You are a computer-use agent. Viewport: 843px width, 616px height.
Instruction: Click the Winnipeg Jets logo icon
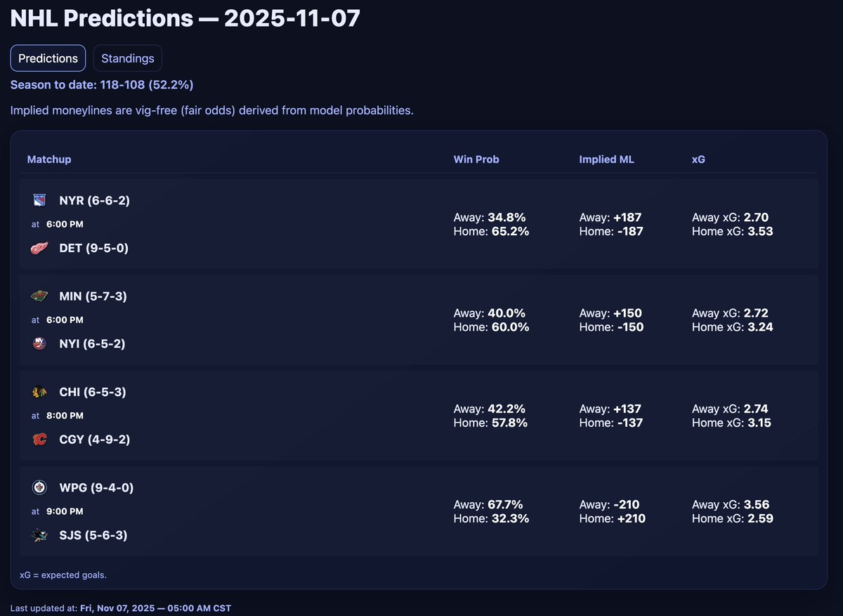click(39, 487)
